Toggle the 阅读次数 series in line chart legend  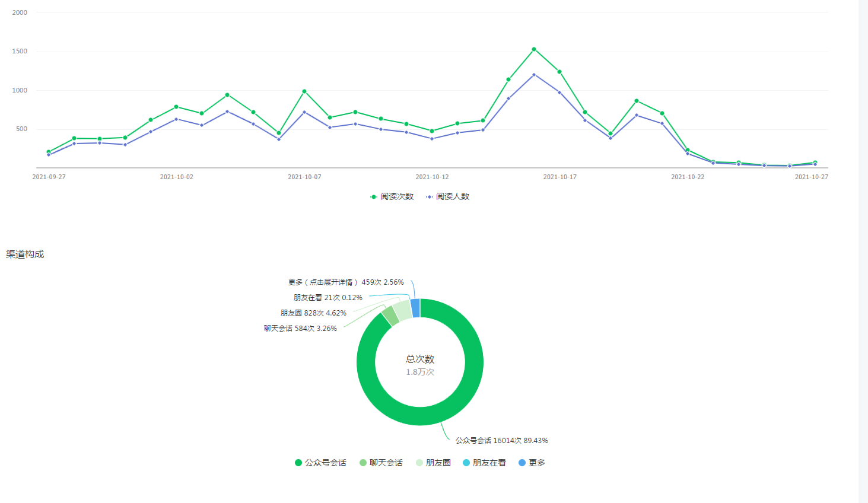click(392, 196)
